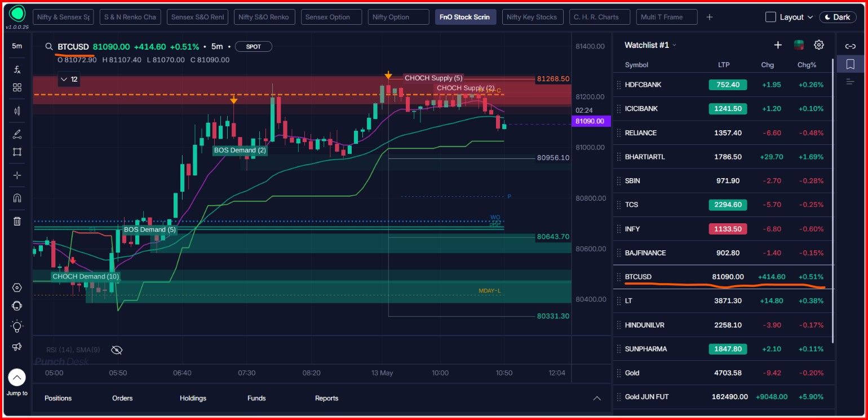868x420 pixels.
Task: Open the Positions tab
Action: pyautogui.click(x=58, y=398)
